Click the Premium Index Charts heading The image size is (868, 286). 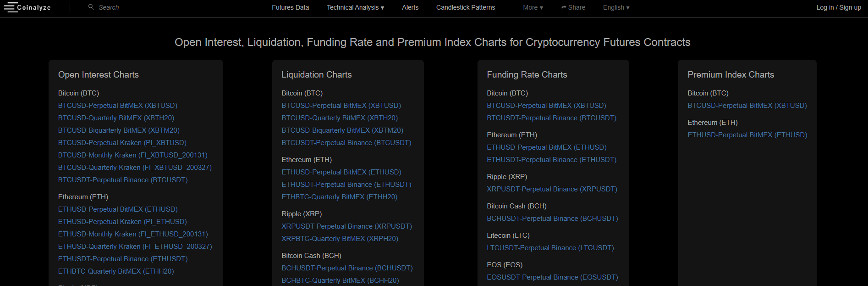click(x=731, y=75)
